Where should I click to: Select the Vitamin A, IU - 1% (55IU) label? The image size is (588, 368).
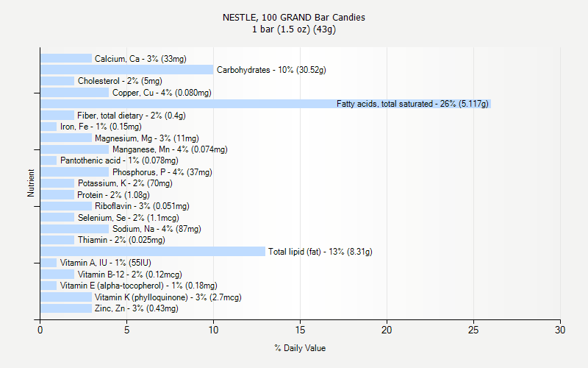(x=106, y=263)
